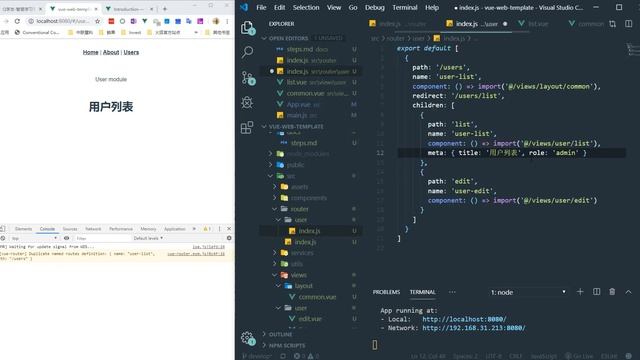Toggle the live expression eye icon in DevTools

click(x=67, y=238)
